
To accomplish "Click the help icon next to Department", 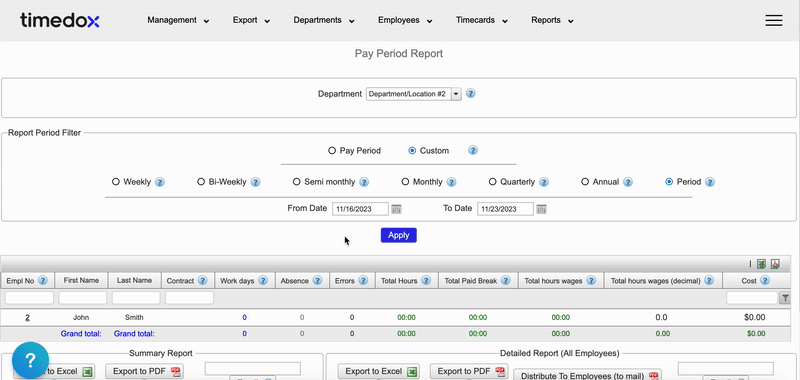I will tap(471, 94).
